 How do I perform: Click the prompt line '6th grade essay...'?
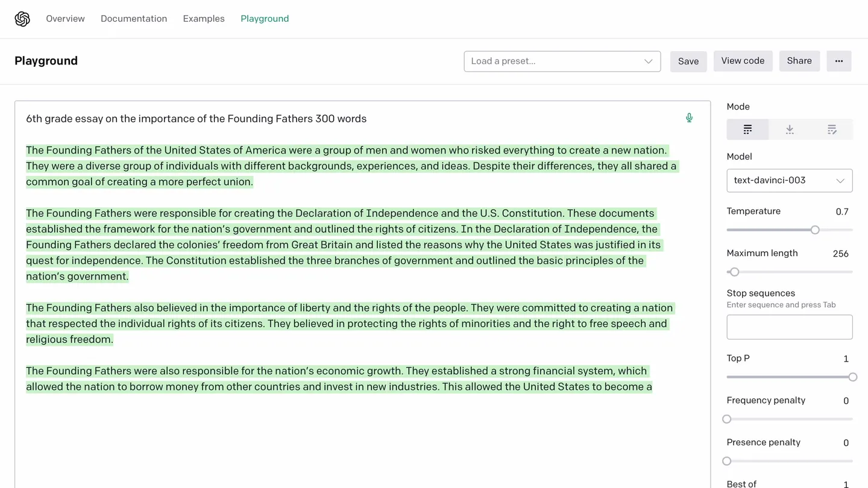pos(197,119)
